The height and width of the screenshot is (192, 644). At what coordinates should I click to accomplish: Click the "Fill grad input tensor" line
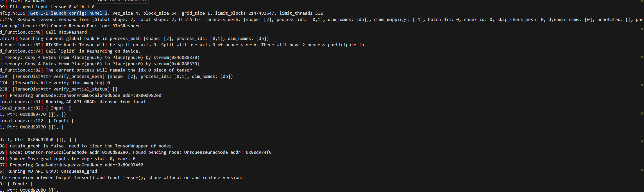[52, 7]
